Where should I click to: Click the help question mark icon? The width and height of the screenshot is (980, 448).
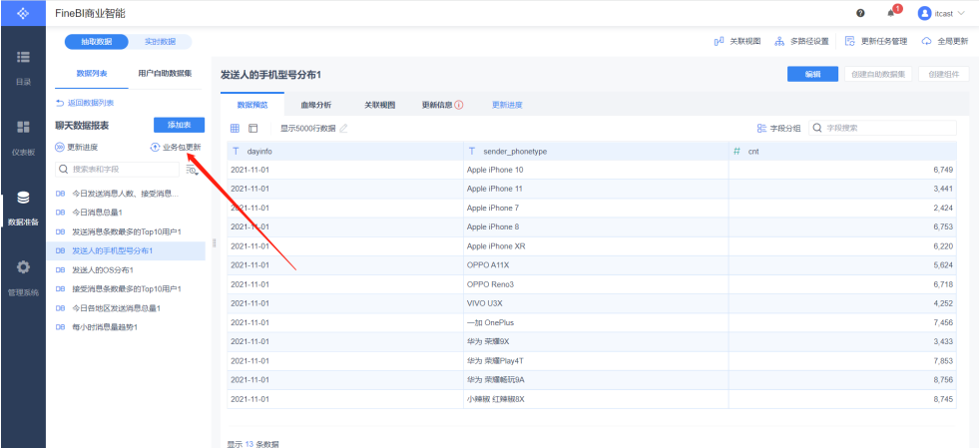[x=860, y=13]
